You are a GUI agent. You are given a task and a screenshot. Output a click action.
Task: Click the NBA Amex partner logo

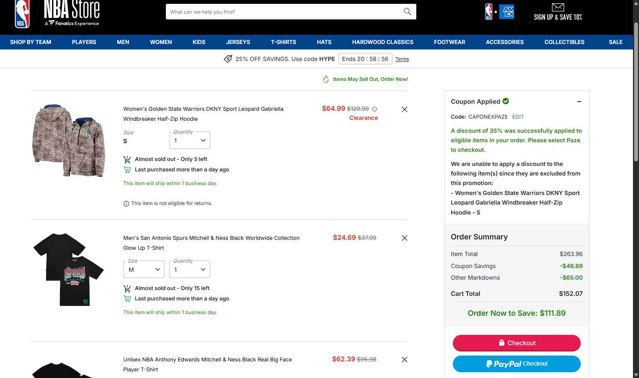click(x=499, y=12)
